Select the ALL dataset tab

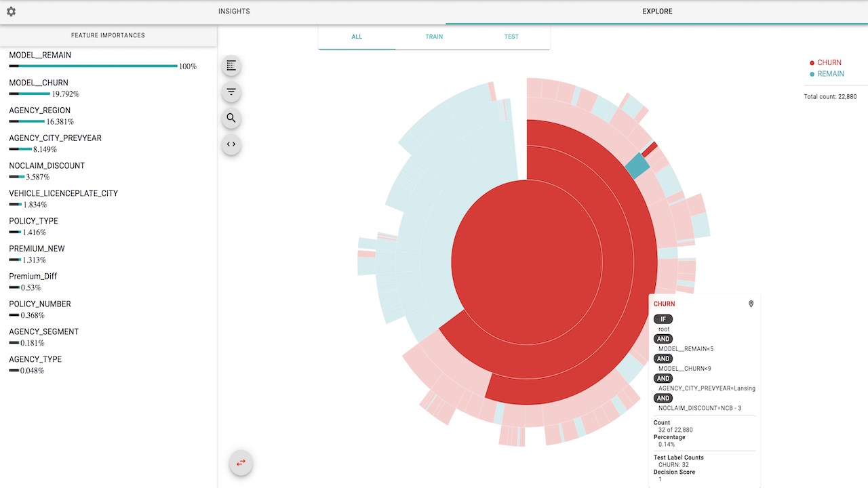[x=357, y=37]
